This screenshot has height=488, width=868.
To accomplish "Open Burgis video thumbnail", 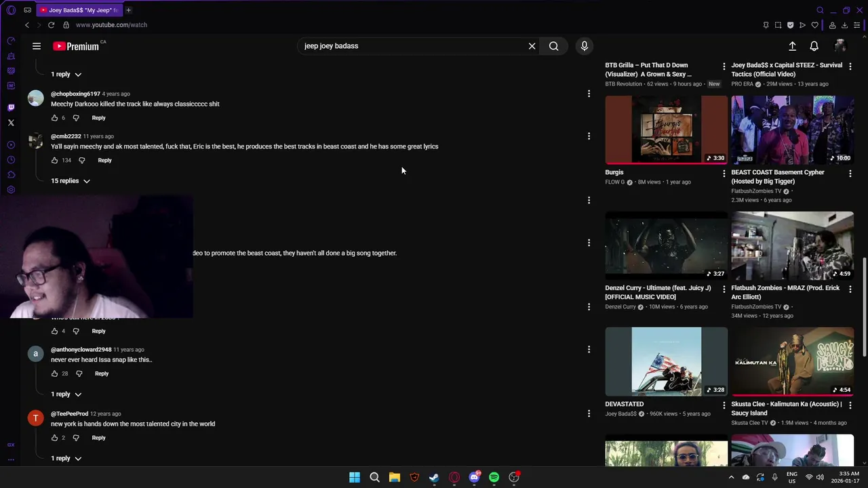I will tap(667, 129).
